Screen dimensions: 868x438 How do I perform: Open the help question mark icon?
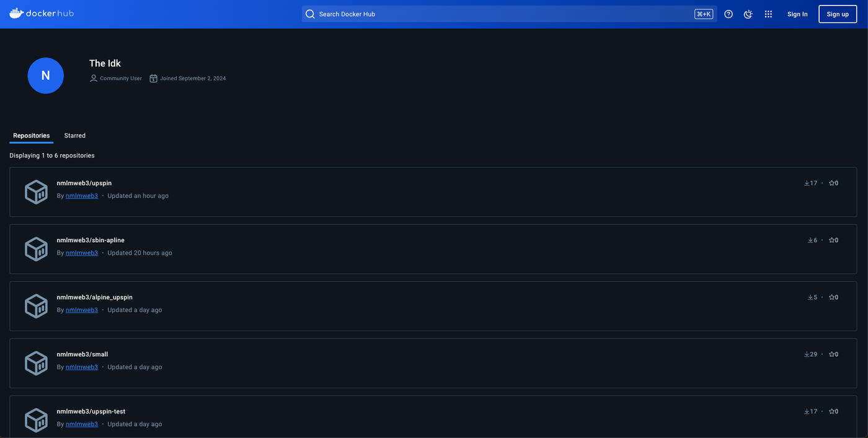click(728, 14)
